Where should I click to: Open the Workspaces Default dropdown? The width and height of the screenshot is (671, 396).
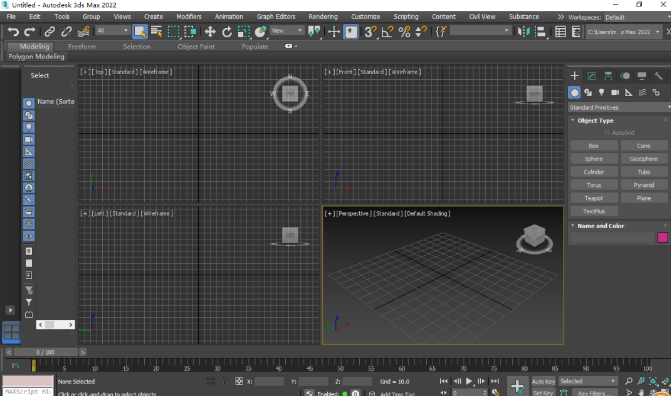[637, 18]
